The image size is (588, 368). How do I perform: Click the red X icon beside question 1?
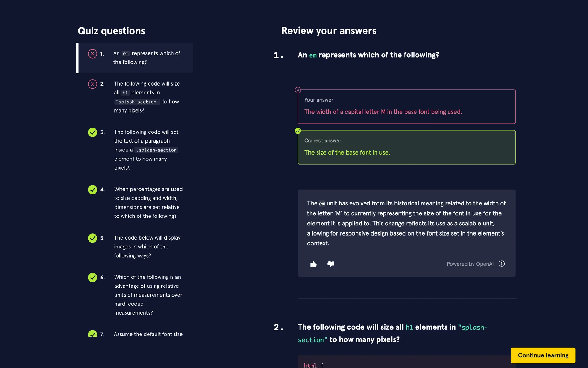coord(92,54)
